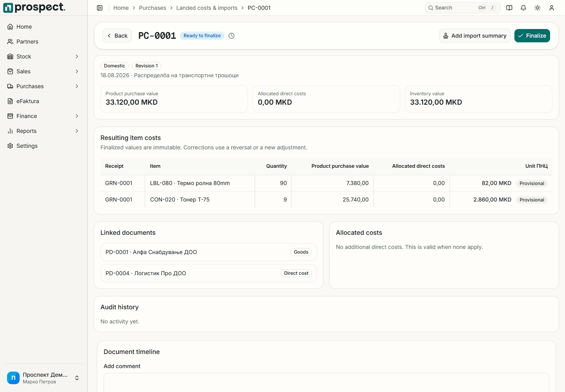This screenshot has width=565, height=392.
Task: Click the Back button
Action: [117, 36]
